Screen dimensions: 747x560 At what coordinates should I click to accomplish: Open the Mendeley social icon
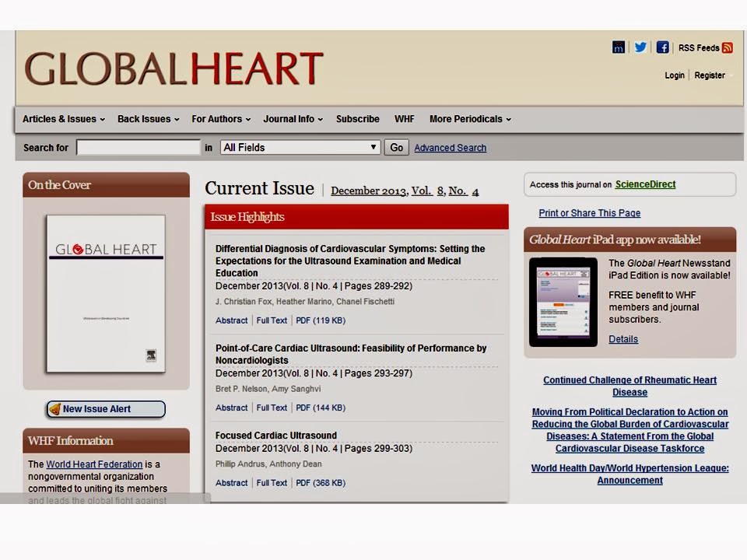coord(618,47)
